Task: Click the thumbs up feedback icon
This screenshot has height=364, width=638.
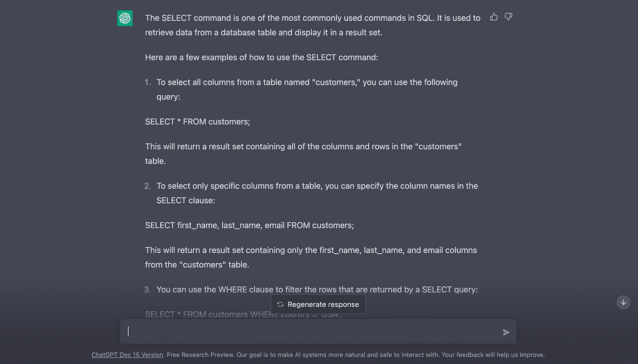Action: (x=494, y=17)
